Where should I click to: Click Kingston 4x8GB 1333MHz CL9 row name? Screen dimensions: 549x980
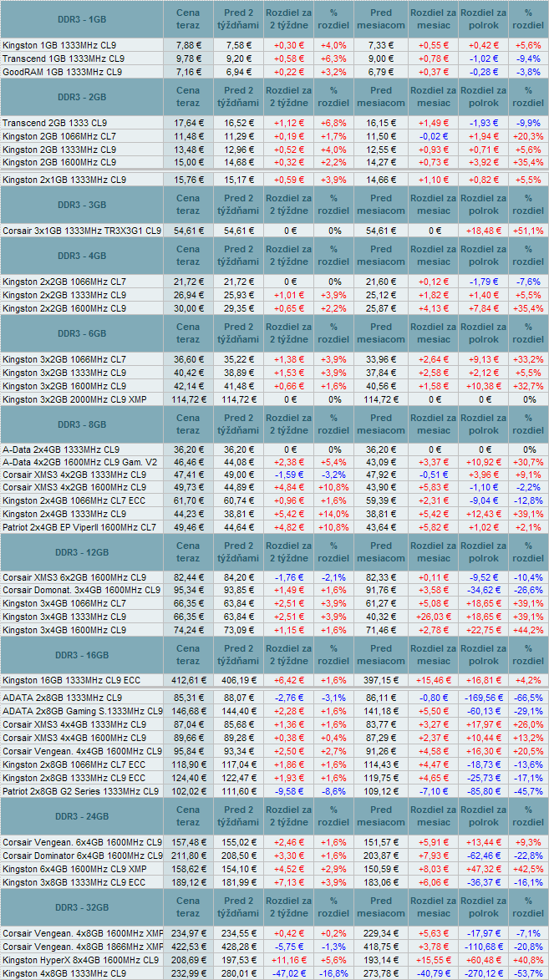64,973
